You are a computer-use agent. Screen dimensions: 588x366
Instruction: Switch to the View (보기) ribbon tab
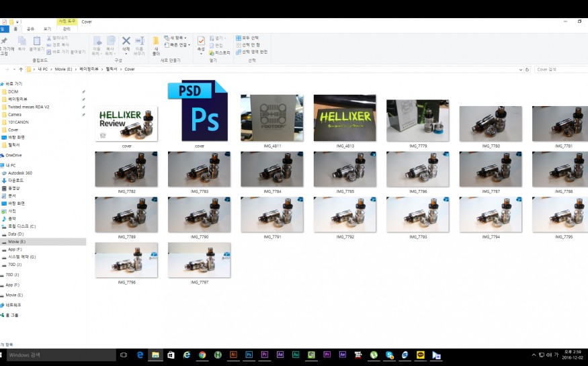[47, 29]
